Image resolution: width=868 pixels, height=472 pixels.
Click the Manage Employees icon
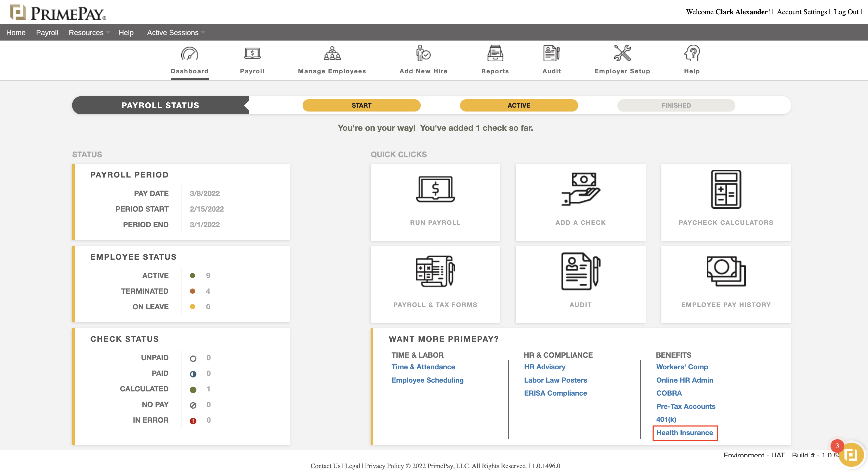(331, 54)
